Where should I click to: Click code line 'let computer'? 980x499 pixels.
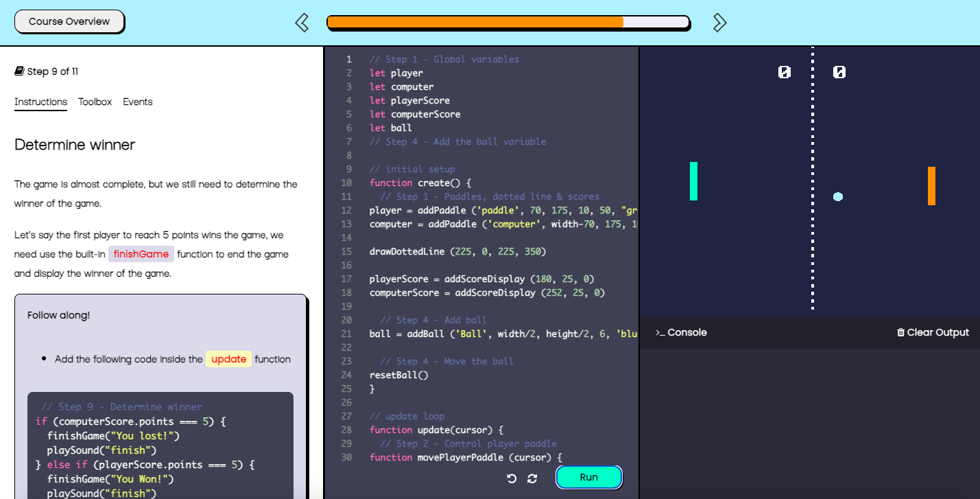click(x=402, y=86)
